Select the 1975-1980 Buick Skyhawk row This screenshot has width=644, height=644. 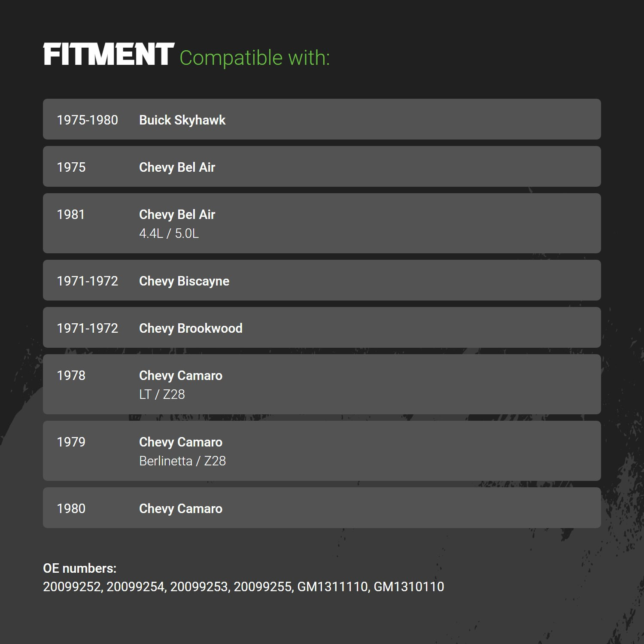point(322,119)
